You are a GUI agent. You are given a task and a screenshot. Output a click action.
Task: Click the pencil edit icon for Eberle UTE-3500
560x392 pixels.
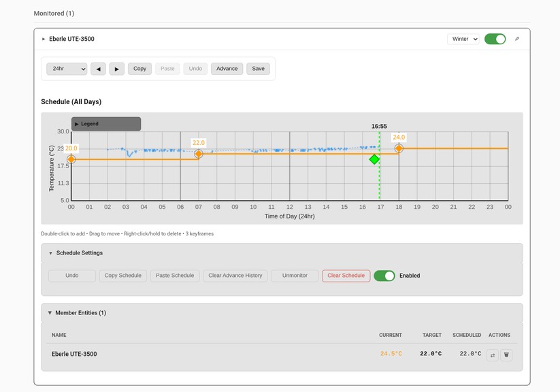coord(516,39)
